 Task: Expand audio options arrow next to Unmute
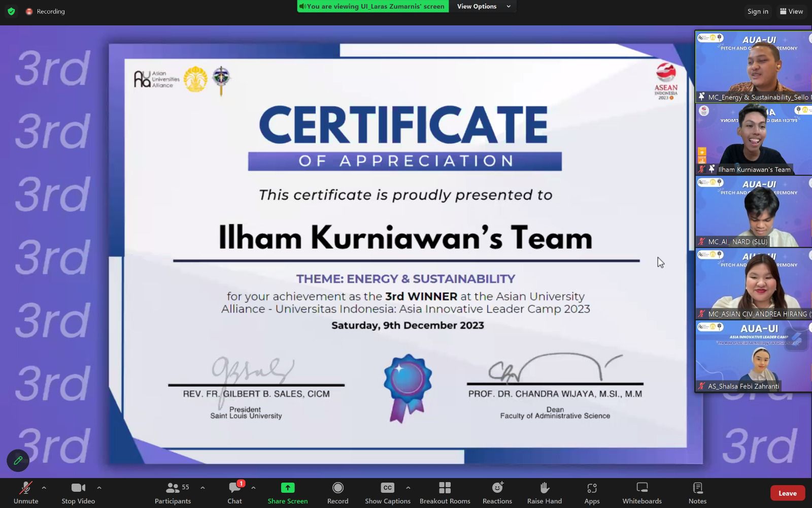[x=44, y=488]
